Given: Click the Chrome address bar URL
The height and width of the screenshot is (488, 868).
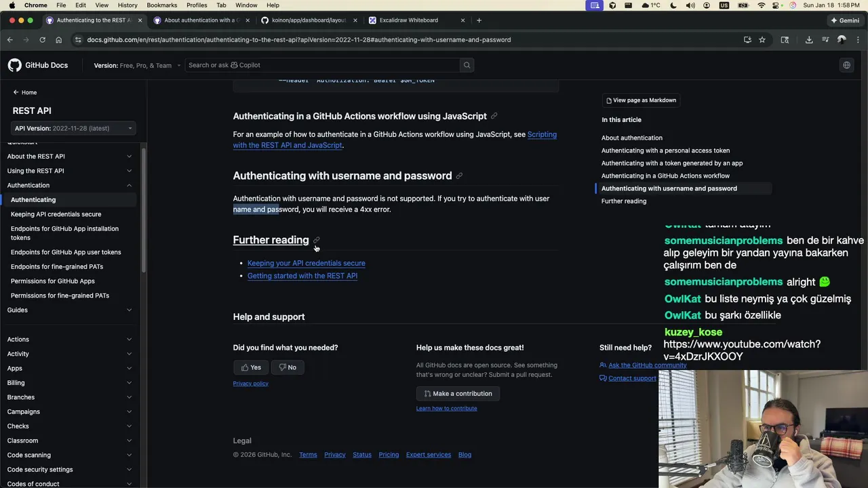Looking at the screenshot, I should [x=299, y=40].
